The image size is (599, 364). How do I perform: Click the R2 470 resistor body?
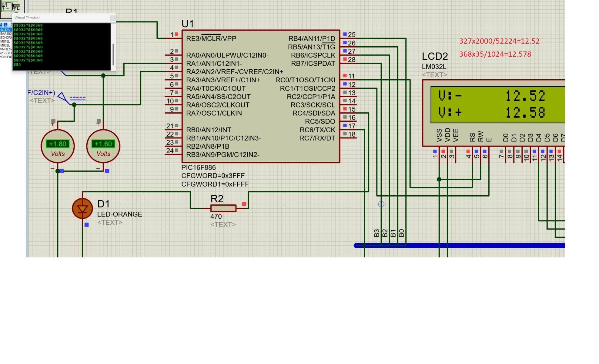pyautogui.click(x=223, y=208)
